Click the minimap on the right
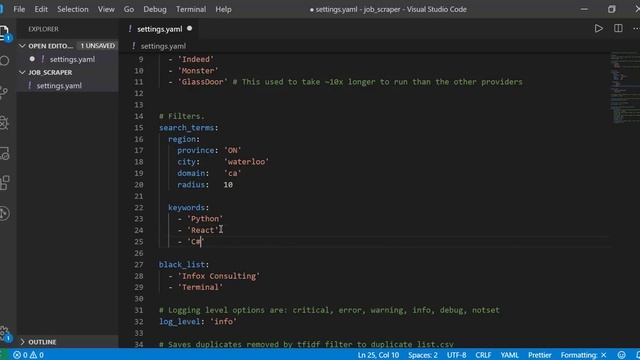 [x=624, y=88]
